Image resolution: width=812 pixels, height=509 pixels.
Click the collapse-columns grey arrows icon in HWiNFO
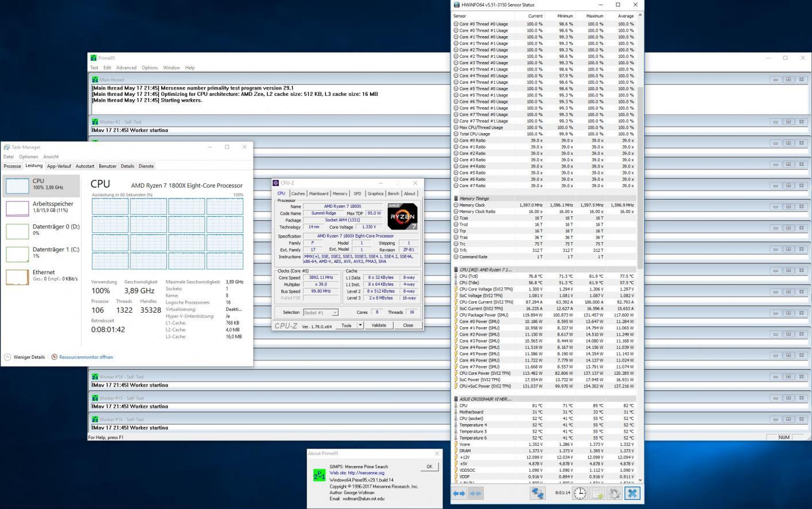(476, 494)
